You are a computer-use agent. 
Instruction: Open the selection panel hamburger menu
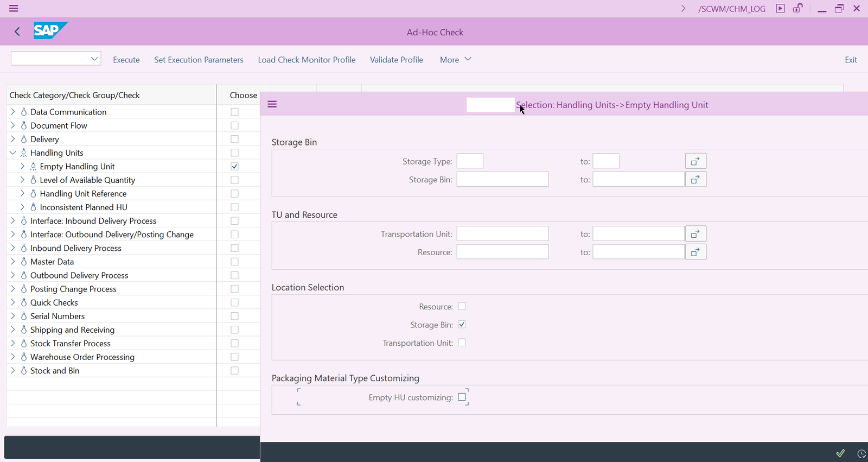point(272,104)
